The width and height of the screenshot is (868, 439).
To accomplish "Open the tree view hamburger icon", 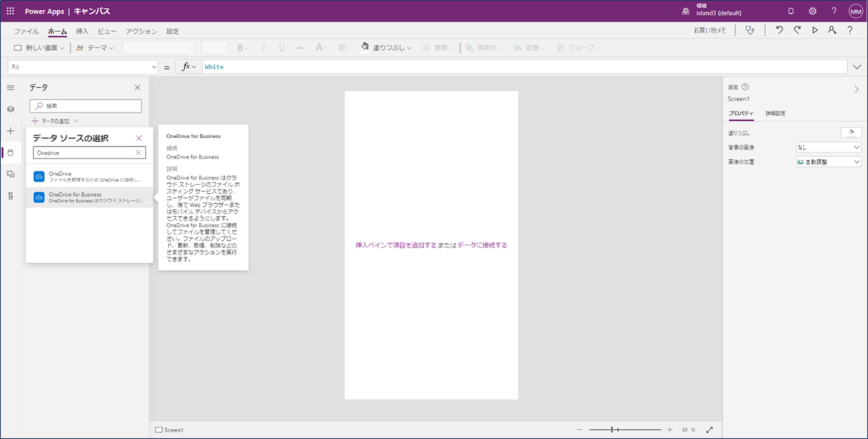I will pos(10,88).
